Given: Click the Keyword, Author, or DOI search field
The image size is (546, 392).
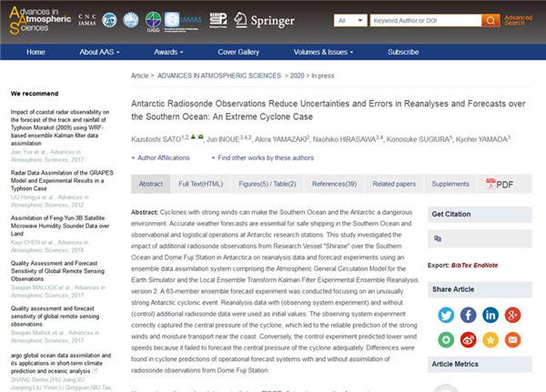Looking at the screenshot, I should point(426,21).
